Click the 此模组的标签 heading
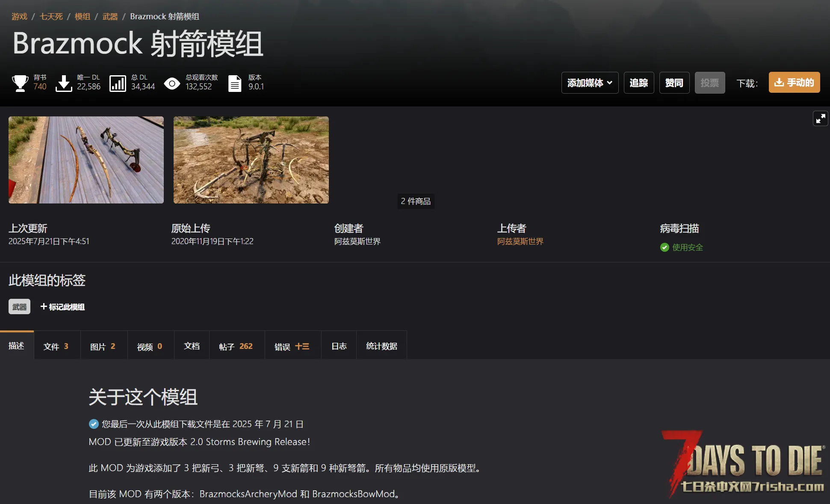Viewport: 830px width, 504px height. click(x=47, y=280)
